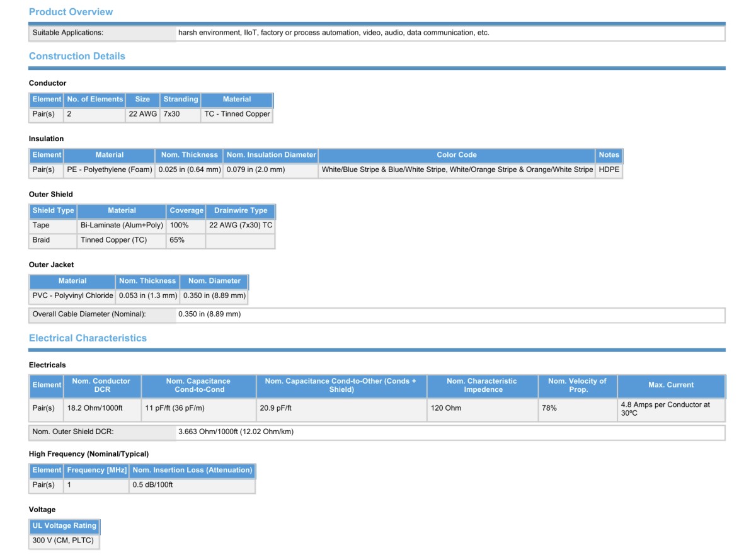Select the 120 Ohm impedance value
This screenshot has width=756, height=555.
(x=445, y=408)
